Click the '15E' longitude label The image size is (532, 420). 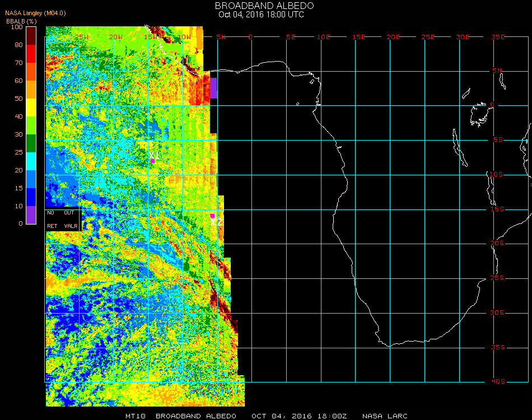coord(358,37)
